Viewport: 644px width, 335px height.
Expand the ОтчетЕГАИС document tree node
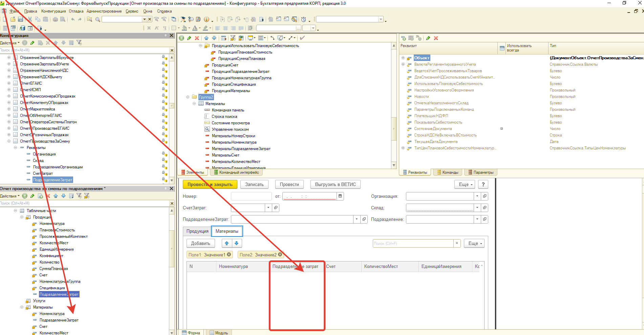coord(9,83)
